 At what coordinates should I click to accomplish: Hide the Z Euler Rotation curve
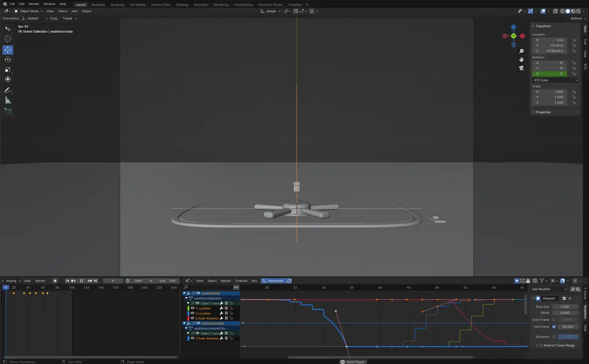pyautogui.click(x=192, y=338)
